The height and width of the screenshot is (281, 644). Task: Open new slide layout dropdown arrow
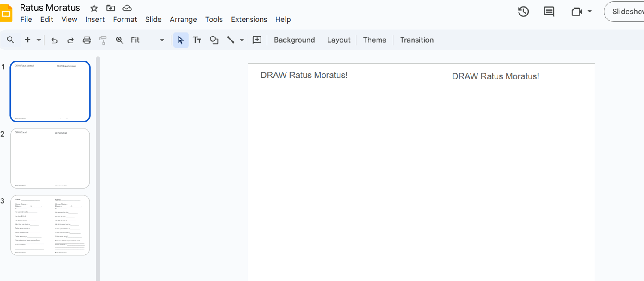tap(39, 40)
